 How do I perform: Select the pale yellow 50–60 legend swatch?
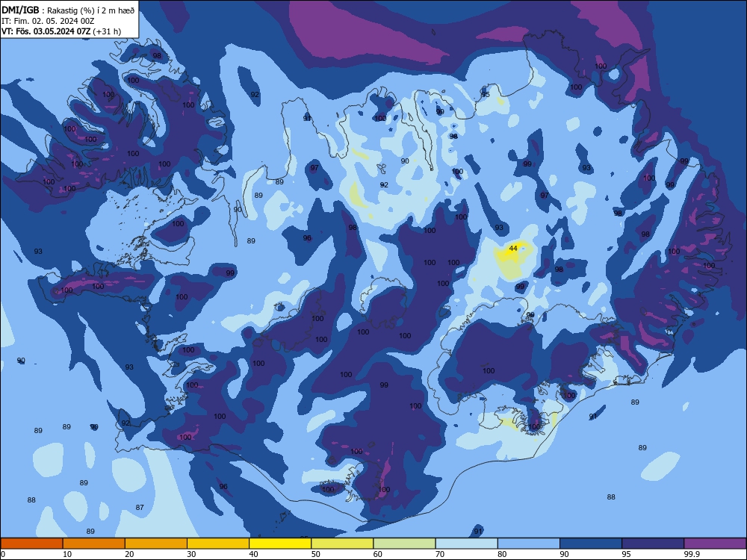[x=342, y=544]
